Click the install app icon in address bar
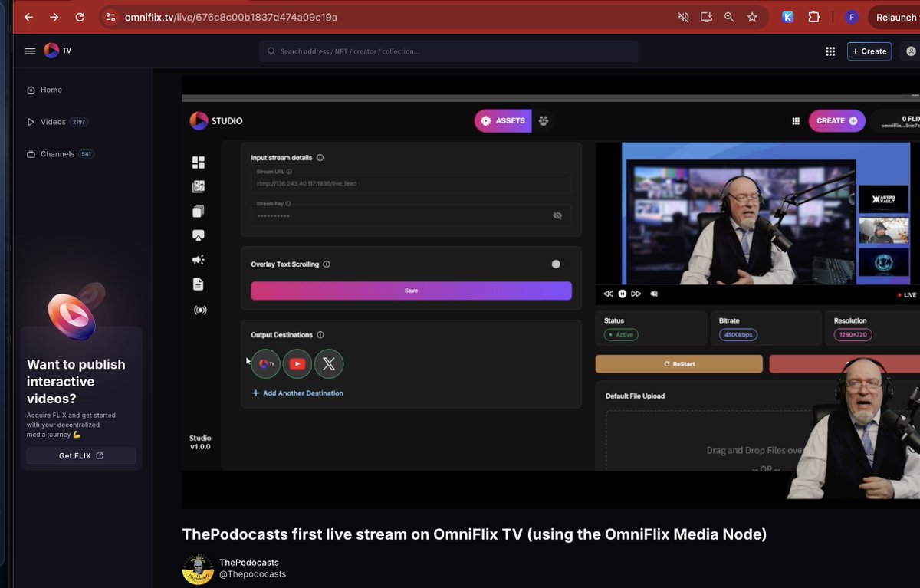The image size is (920, 588). [x=706, y=17]
